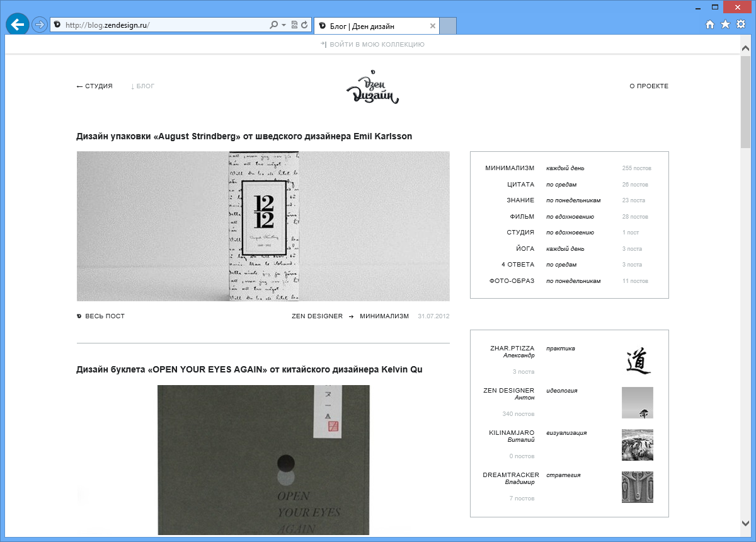756x542 pixels.
Task: Click the search magnifier in address bar
Action: [x=273, y=25]
